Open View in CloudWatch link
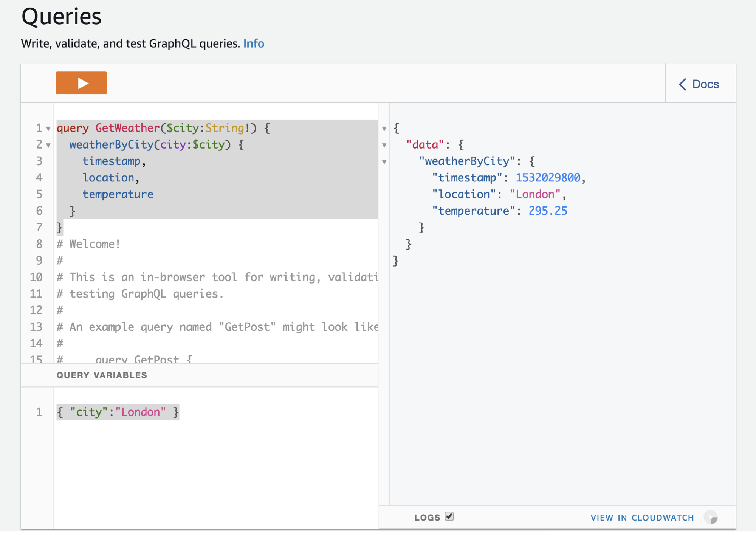The image size is (756, 535). point(642,518)
